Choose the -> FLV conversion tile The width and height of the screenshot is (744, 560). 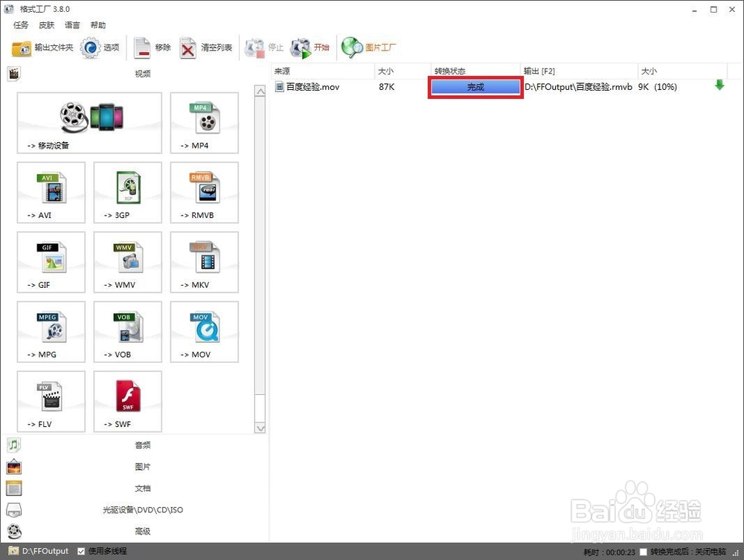51,402
